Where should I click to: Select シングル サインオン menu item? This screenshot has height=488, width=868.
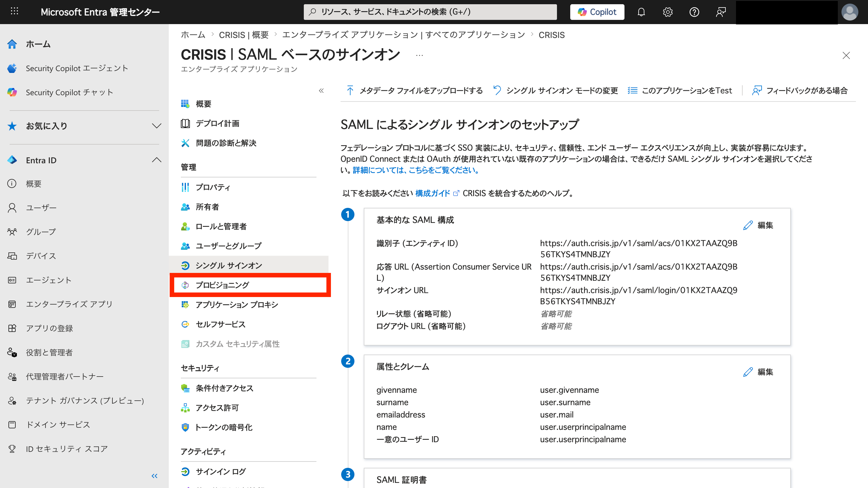click(249, 266)
